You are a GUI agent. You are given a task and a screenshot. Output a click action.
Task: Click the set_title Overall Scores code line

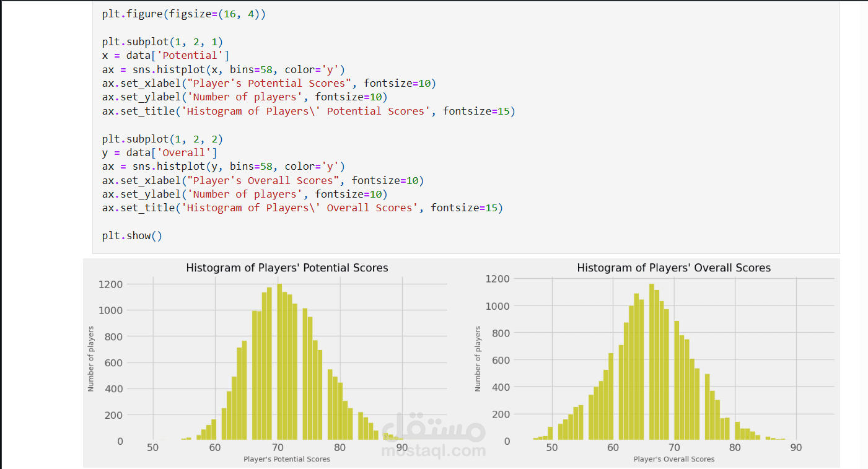[302, 208]
